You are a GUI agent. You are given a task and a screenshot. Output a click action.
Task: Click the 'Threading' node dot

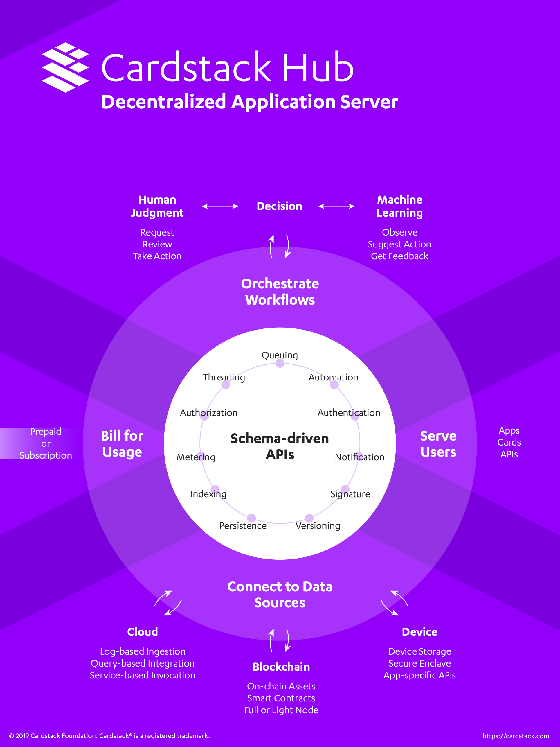(x=226, y=385)
